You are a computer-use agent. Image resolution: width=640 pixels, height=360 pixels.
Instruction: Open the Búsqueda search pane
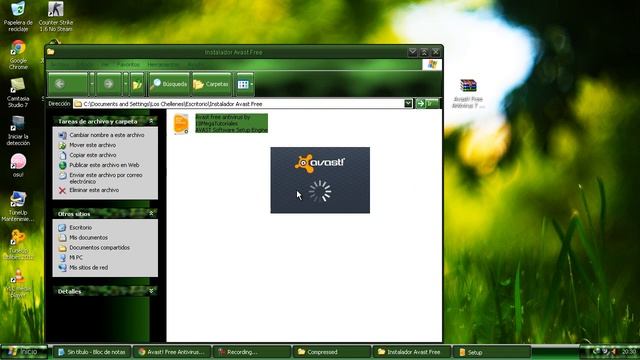(169, 84)
